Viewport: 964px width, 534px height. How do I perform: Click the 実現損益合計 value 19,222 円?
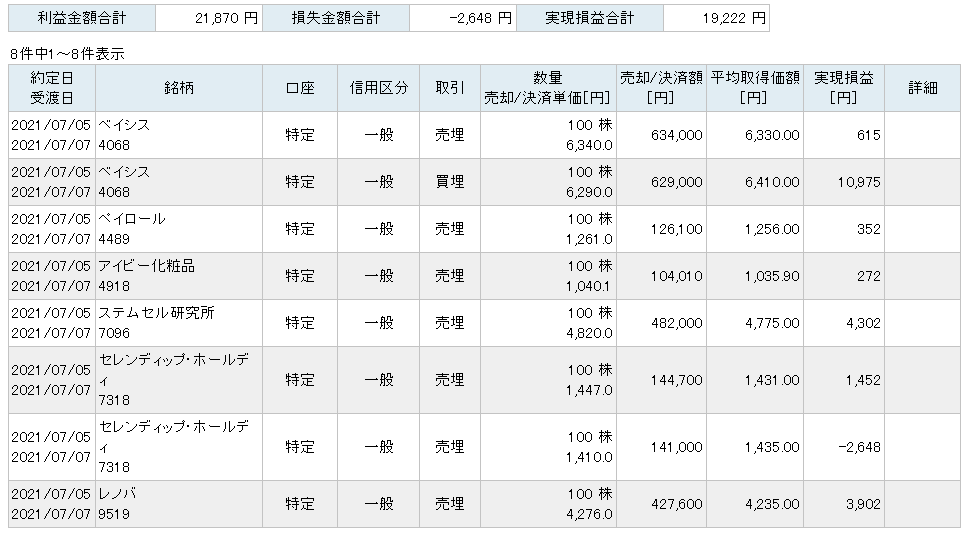tap(716, 18)
